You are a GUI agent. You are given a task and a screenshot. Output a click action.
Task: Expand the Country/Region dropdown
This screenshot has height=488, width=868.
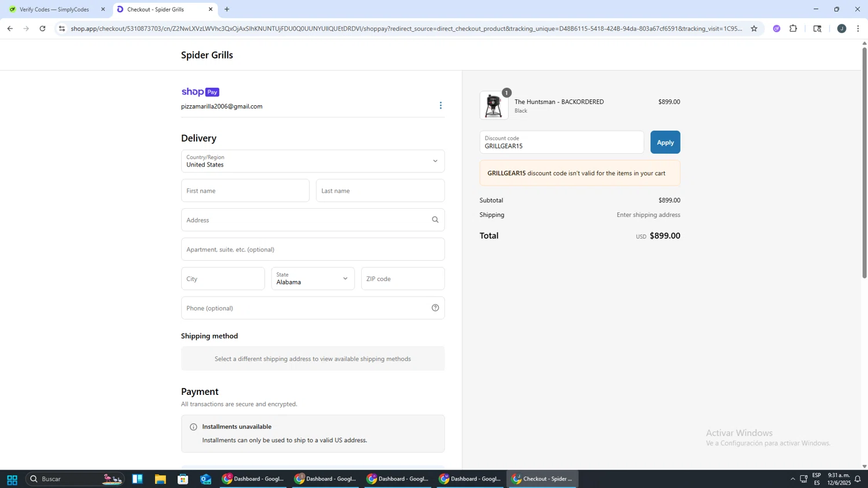312,161
